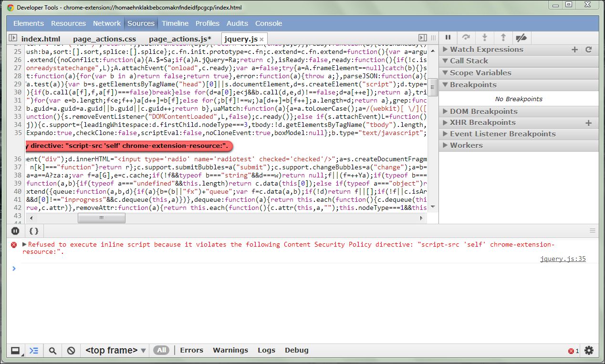Pause script execution in debugger toolbar
605x364 pixels.
coord(448,38)
